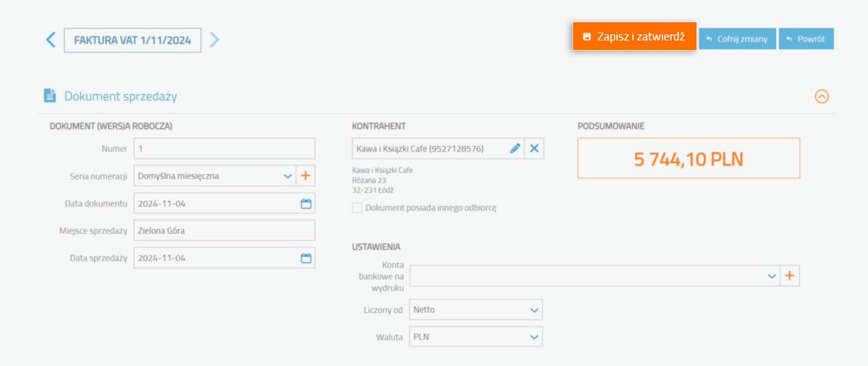
Task: Check Dokument posiada innego odbiorcę
Action: point(357,208)
